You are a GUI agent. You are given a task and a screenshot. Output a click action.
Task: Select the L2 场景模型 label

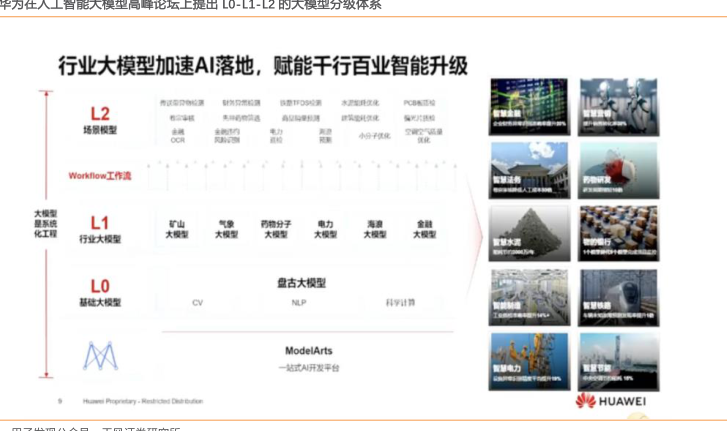100,120
